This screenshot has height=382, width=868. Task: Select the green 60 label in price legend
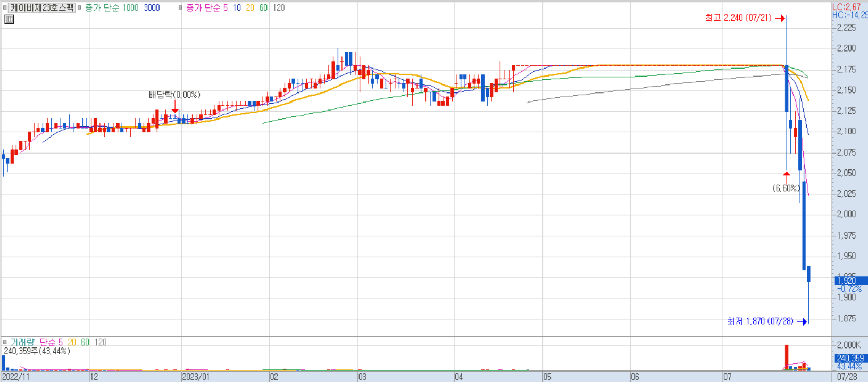pyautogui.click(x=263, y=7)
